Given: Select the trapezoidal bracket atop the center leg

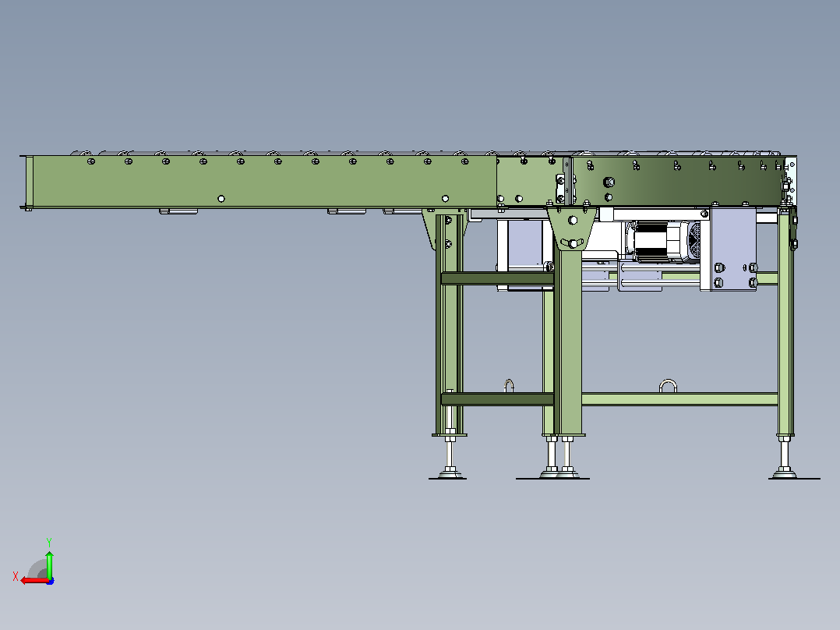Looking at the screenshot, I should (572, 229).
